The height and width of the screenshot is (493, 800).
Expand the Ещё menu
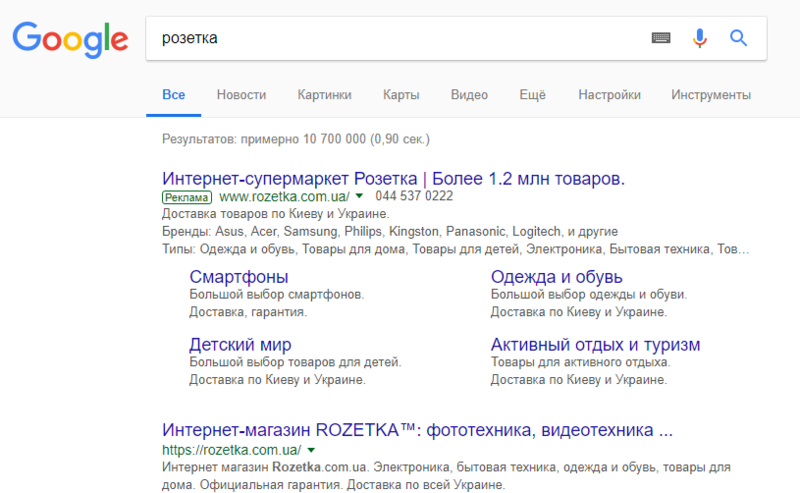[x=533, y=95]
